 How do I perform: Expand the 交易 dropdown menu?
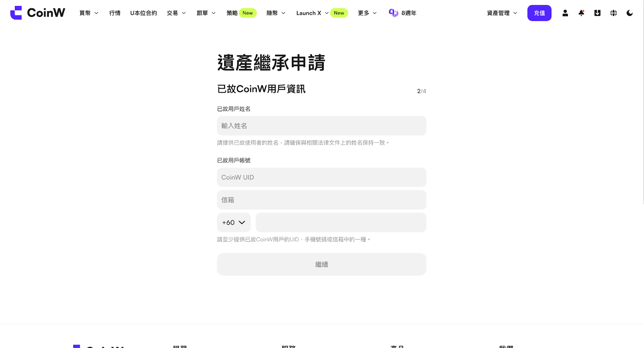pyautogui.click(x=176, y=13)
